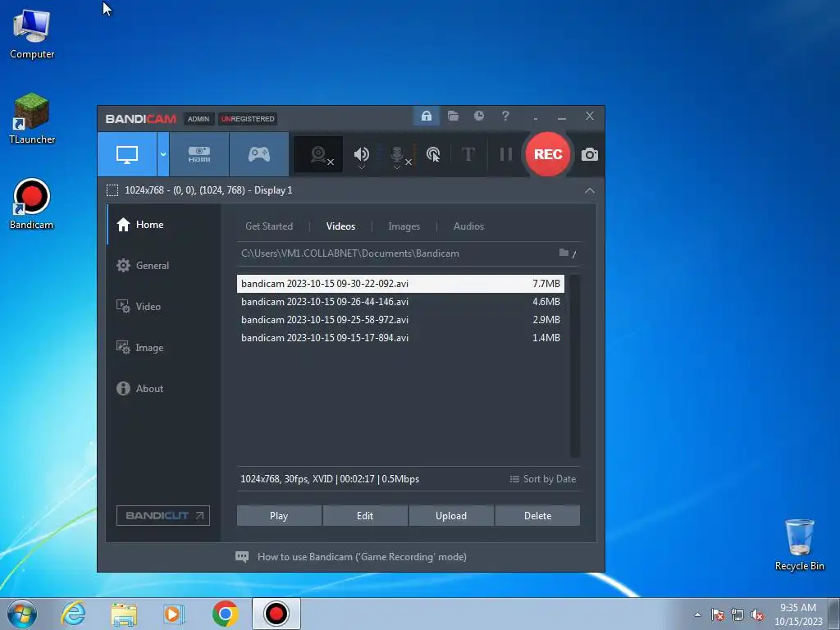The height and width of the screenshot is (630, 840).
Task: Open File Explorer from the taskbar
Action: (x=124, y=614)
